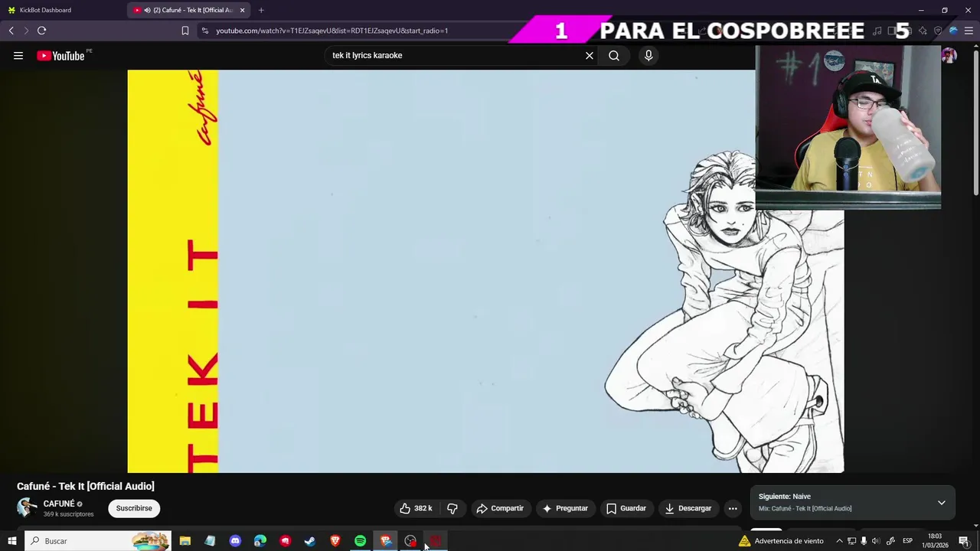Image resolution: width=980 pixels, height=551 pixels.
Task: Open the Windows Start menu
Action: coord(12,541)
